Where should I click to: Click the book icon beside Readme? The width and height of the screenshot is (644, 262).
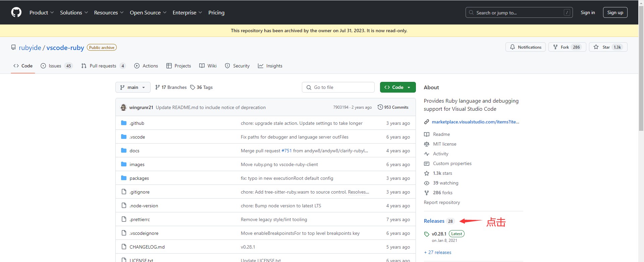[x=427, y=134]
